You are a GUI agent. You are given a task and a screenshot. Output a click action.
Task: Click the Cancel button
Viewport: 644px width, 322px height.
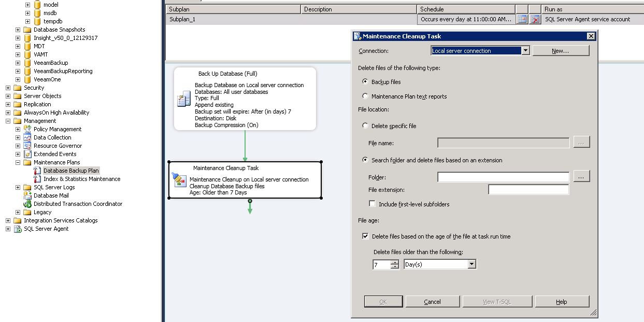point(432,301)
